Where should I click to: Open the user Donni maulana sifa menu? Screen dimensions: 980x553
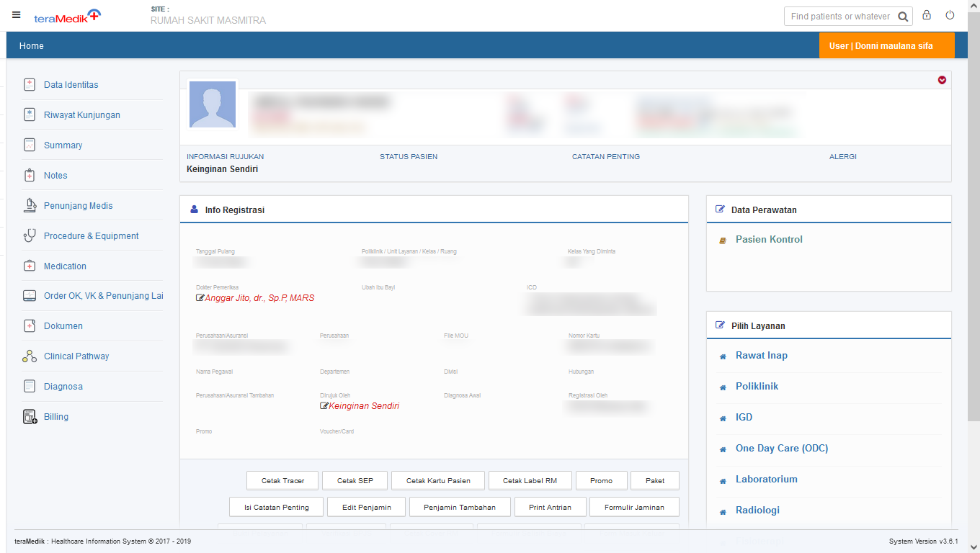point(887,45)
